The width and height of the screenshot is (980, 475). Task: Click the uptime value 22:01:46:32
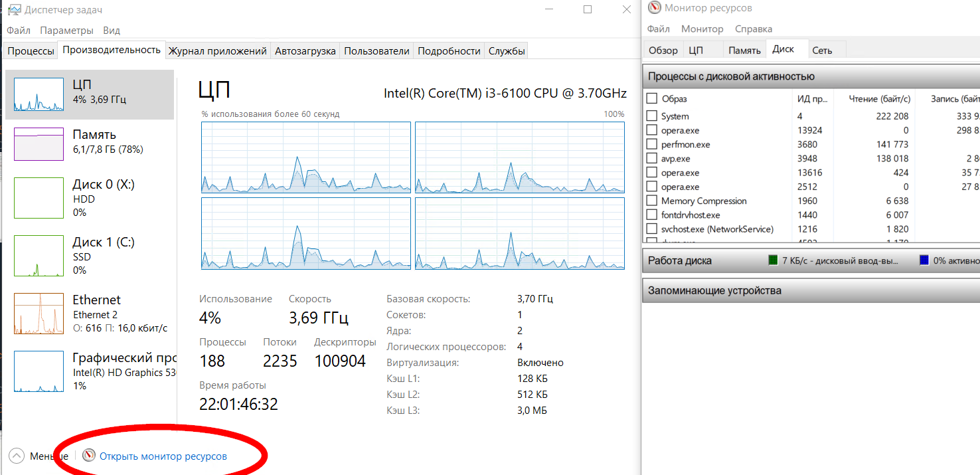[x=238, y=404]
